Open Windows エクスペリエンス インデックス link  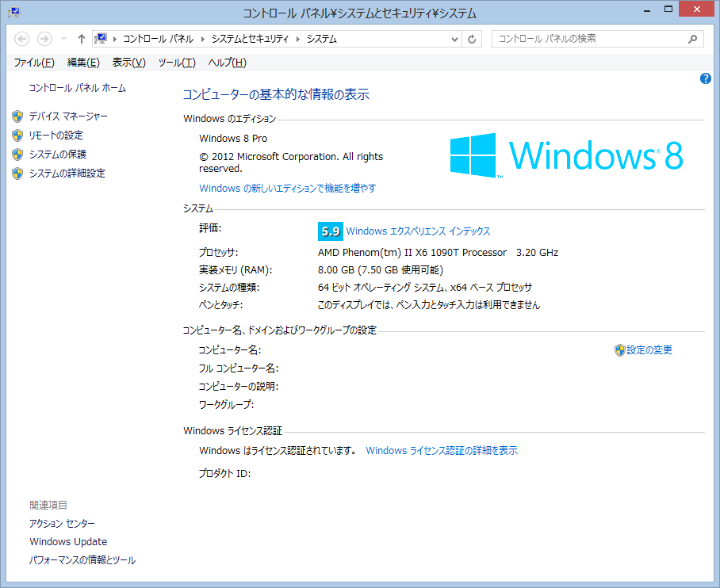click(419, 231)
